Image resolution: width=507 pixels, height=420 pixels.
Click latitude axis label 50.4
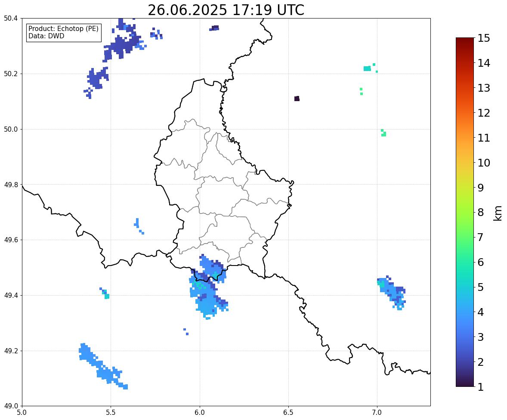[11, 19]
